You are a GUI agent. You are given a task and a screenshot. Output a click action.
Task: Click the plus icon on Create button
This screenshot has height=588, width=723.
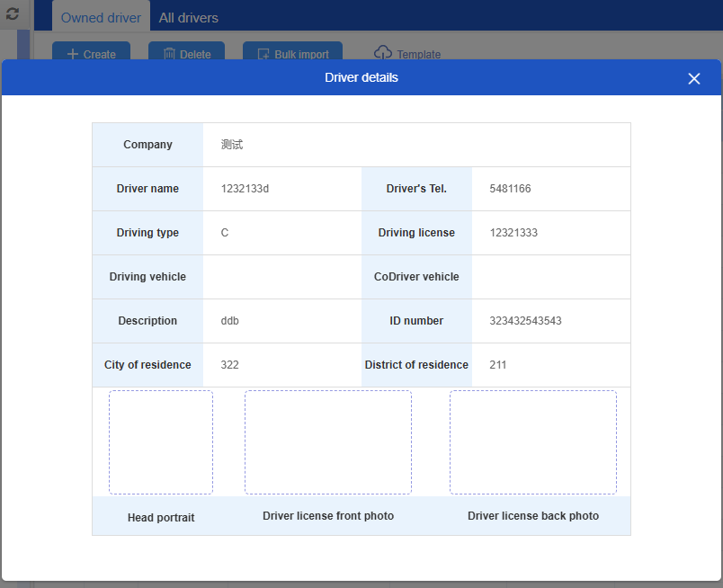(x=73, y=54)
